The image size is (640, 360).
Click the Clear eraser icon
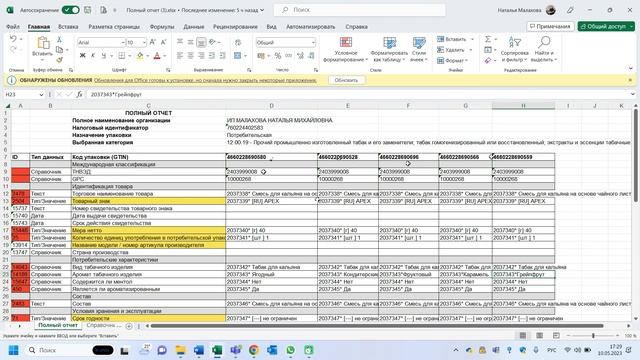pos(488,60)
